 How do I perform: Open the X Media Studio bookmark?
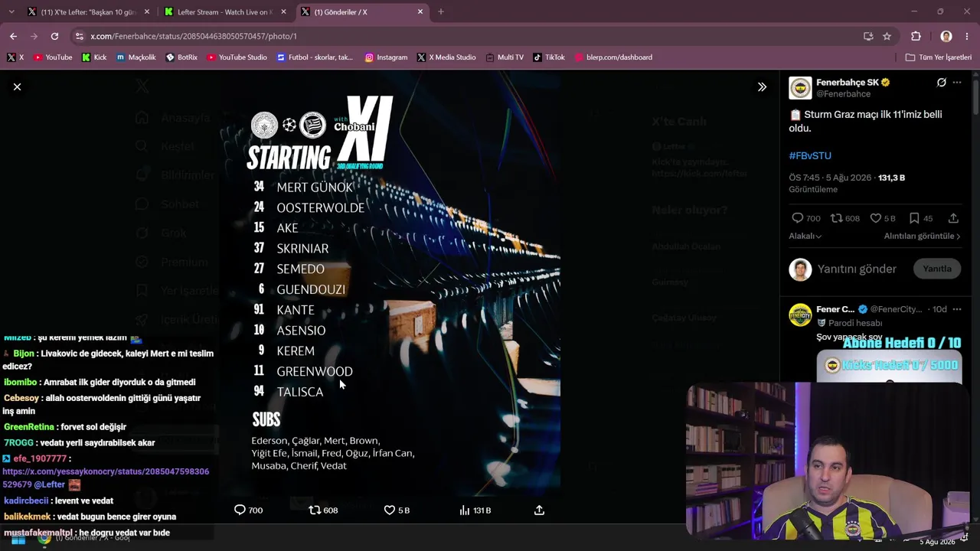coord(446,57)
